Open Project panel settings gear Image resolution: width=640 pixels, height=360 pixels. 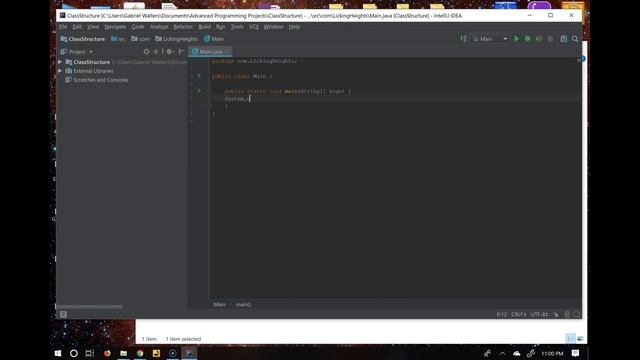point(169,51)
